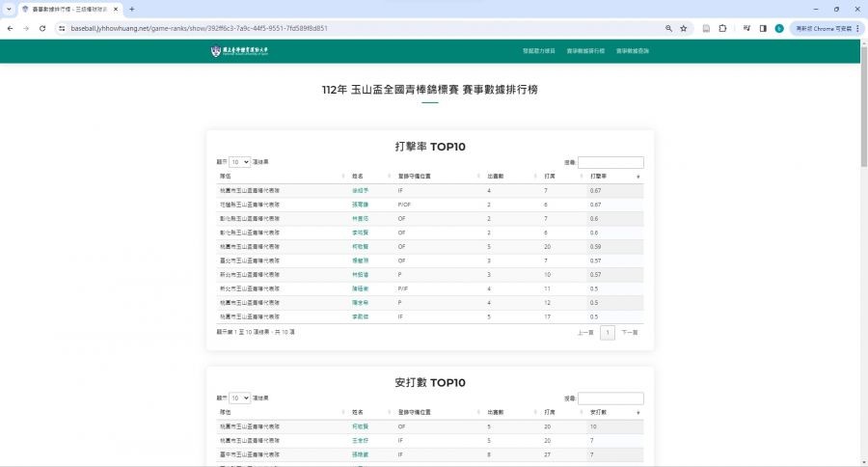Open the browser extensions puzzle icon
Image resolution: width=868 pixels, height=467 pixels.
pos(722,28)
